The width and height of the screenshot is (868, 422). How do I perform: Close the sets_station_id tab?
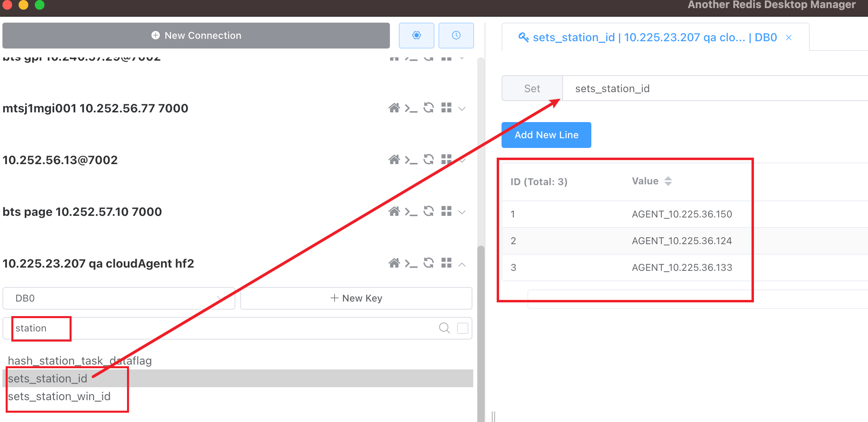click(x=788, y=38)
